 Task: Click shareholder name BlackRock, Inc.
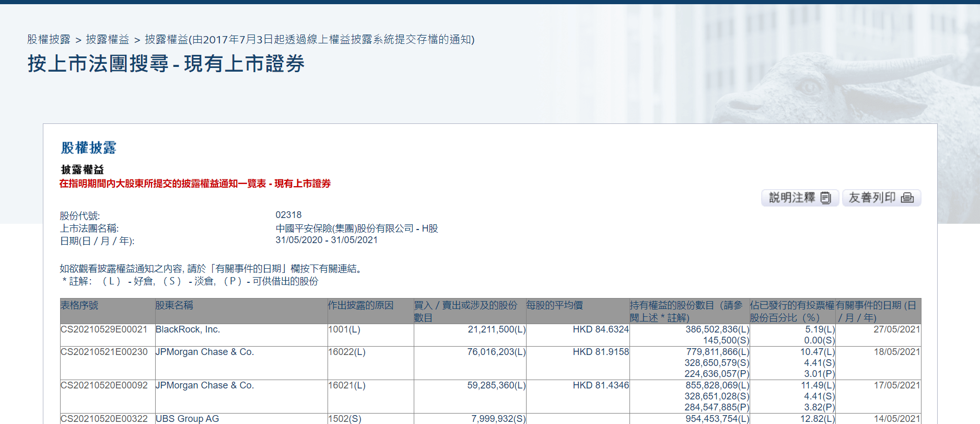(188, 329)
